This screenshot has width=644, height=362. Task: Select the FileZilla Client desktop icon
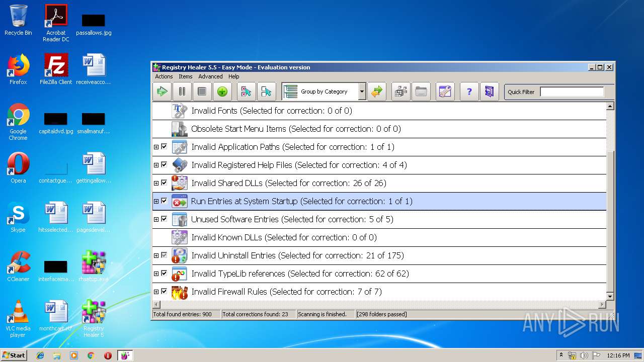coord(56,69)
